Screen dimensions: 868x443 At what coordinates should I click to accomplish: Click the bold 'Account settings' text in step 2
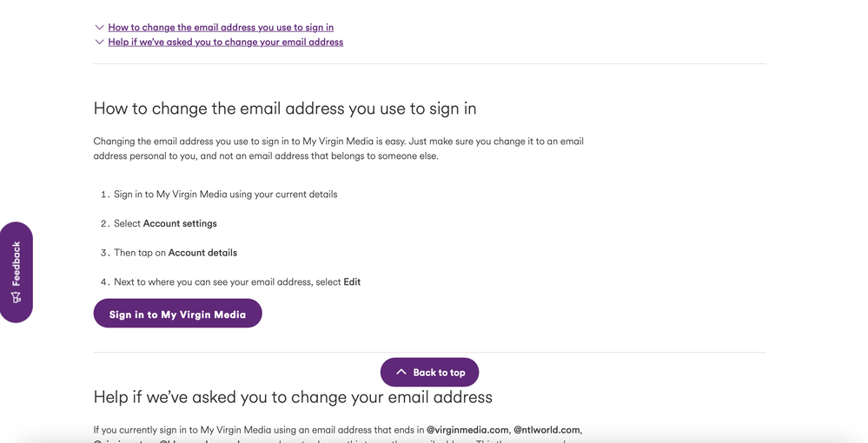tap(180, 224)
